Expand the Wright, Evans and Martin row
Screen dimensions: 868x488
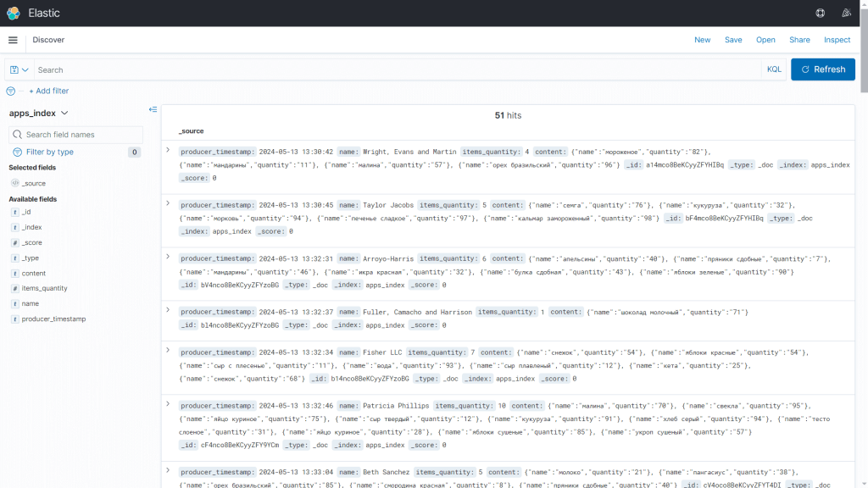(168, 150)
